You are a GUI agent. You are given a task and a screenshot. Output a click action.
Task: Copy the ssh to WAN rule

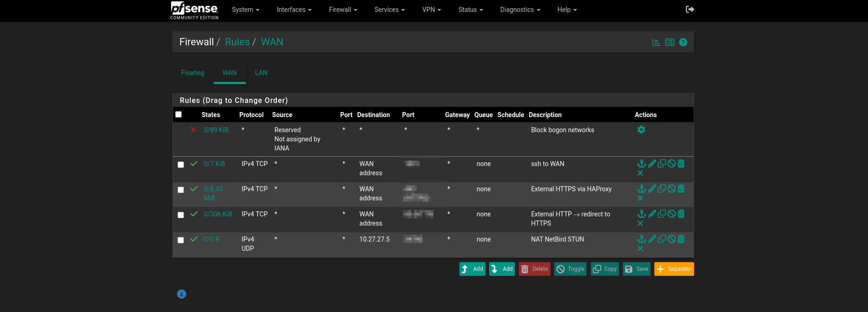pos(662,163)
